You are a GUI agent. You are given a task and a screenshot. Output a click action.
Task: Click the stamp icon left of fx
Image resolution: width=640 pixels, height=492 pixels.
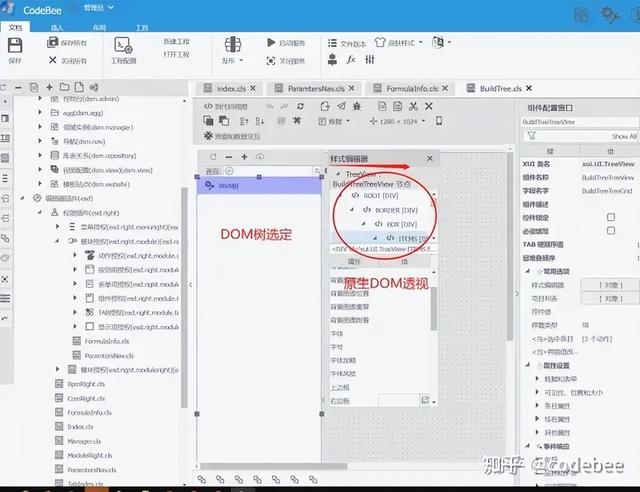(x=333, y=60)
